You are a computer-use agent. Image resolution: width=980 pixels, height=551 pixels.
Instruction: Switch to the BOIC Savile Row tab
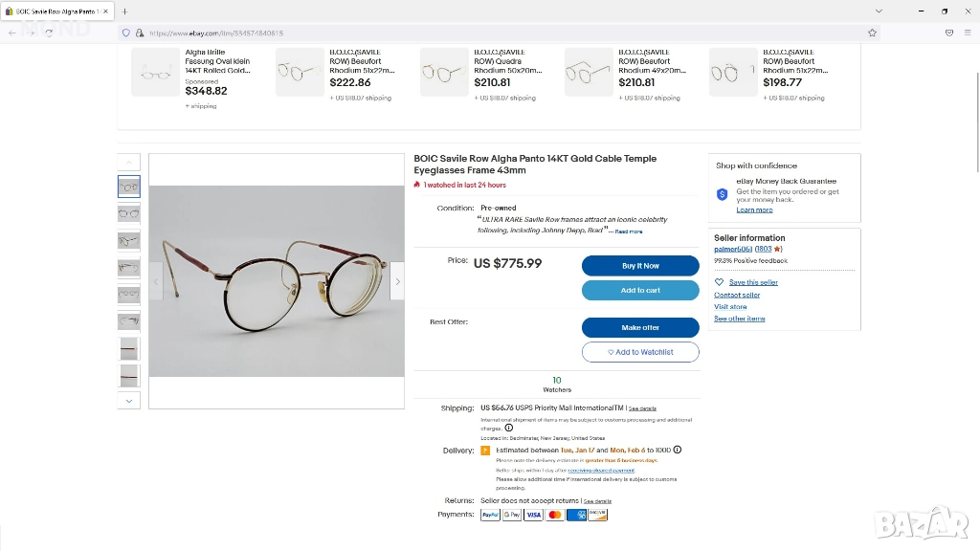point(57,11)
